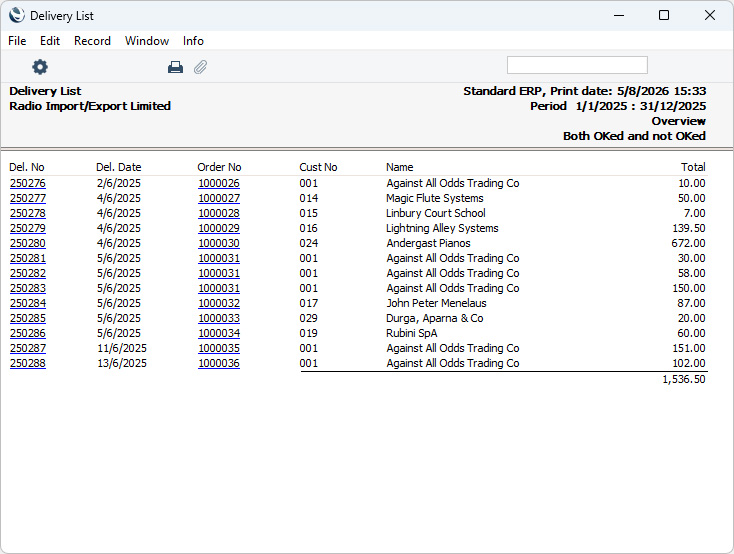
Task: Open order 1000031 in the 250282 row
Action: [219, 273]
